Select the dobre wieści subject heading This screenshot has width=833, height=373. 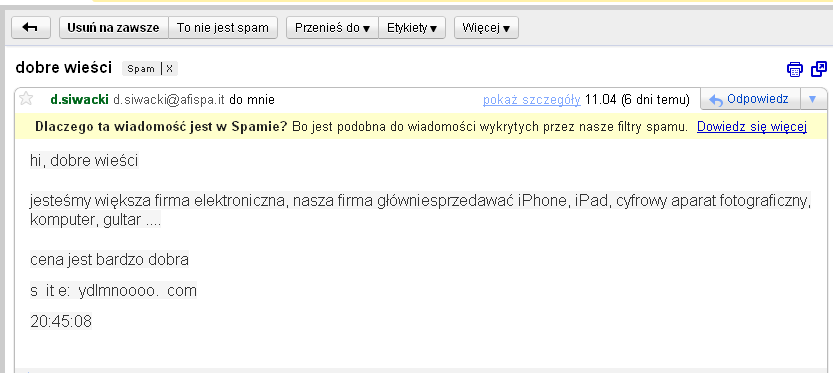point(64,67)
